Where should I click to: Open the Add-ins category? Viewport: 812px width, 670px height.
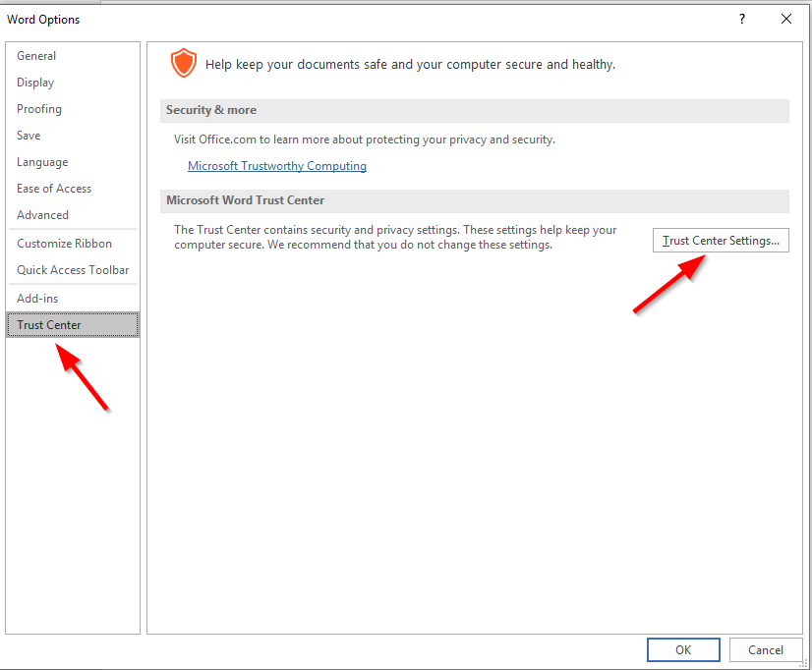[37, 299]
